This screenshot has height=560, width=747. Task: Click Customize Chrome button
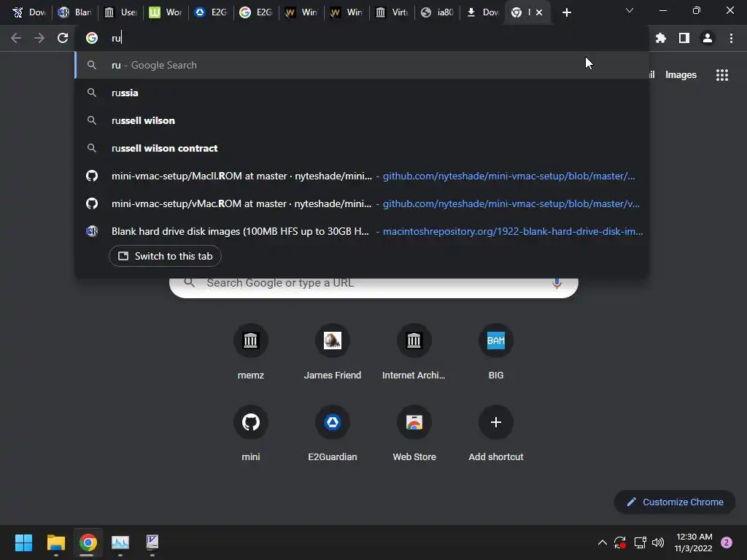[675, 502]
